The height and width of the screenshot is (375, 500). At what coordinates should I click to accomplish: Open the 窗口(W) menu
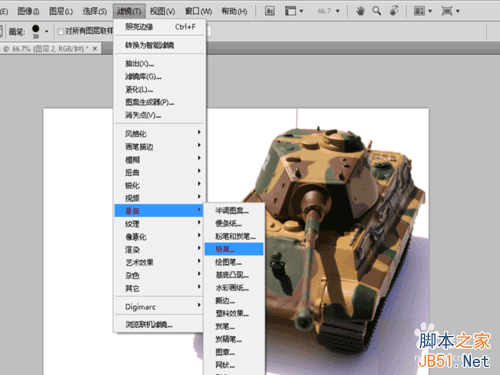(198, 11)
